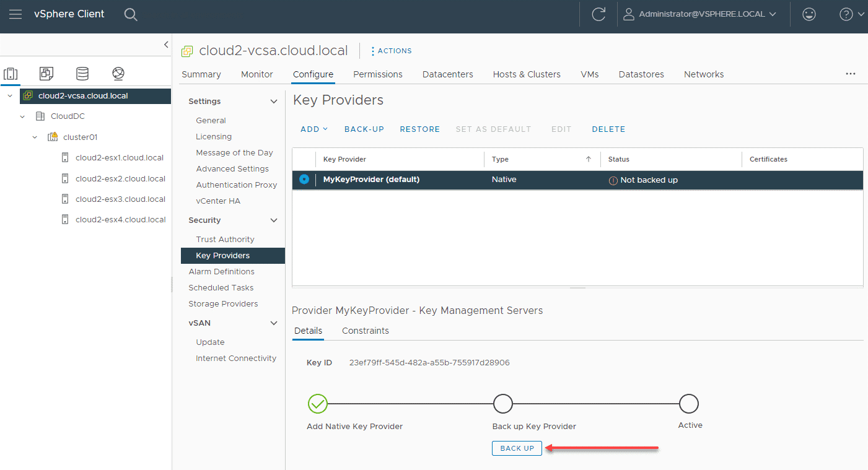Select host cloud2-esx3.cloud.local in tree

point(120,199)
